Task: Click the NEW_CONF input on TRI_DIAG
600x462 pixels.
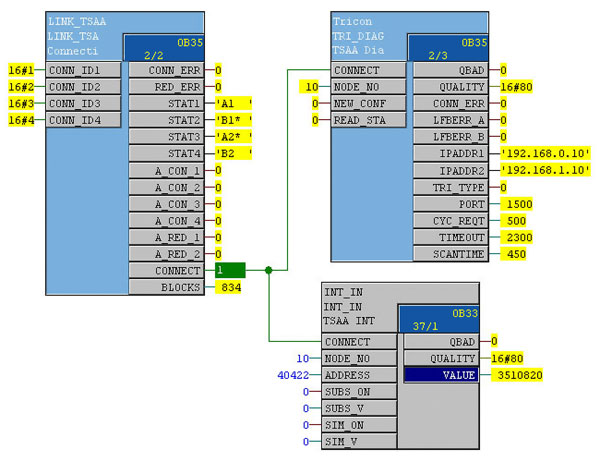Action: pos(370,104)
